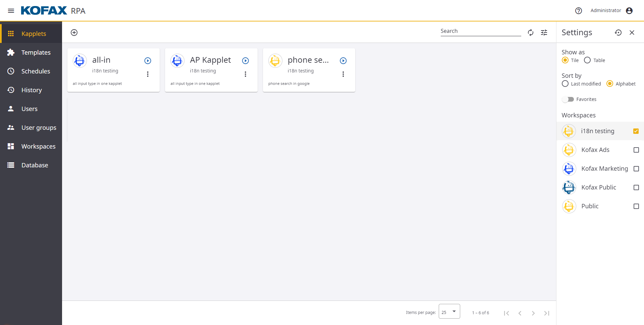The image size is (644, 325).
Task: Turn on the Favorites toggle
Action: (x=568, y=99)
